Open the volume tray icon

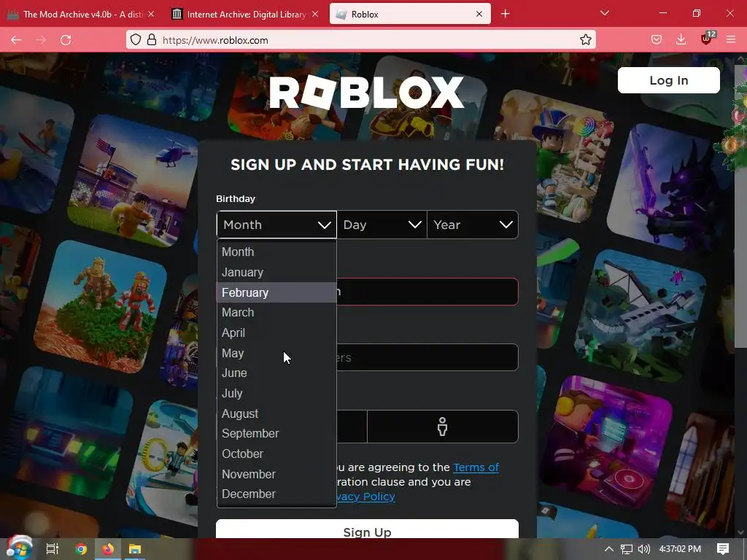click(644, 549)
